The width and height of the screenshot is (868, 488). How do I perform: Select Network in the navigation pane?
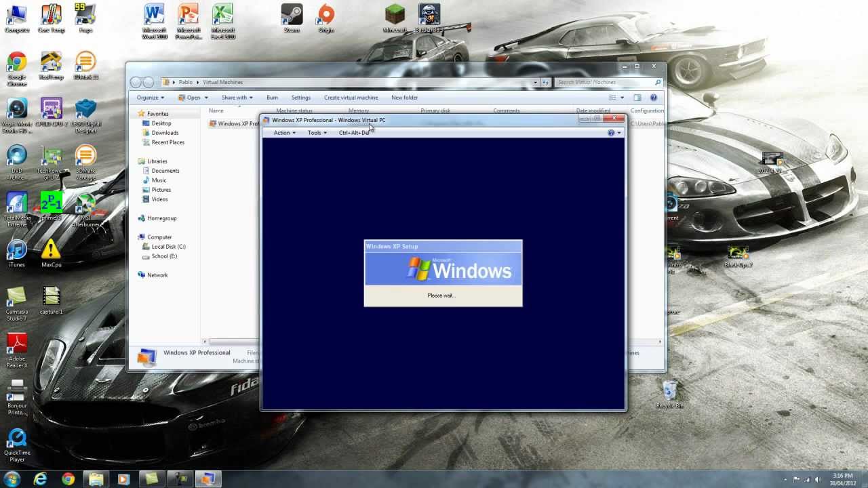pyautogui.click(x=157, y=275)
